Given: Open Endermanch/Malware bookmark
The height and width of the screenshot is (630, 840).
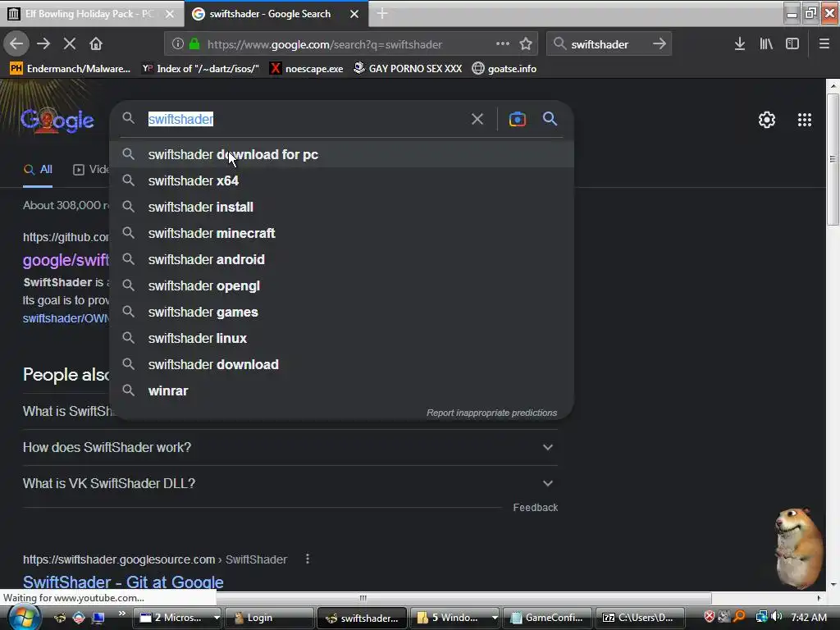Looking at the screenshot, I should click(x=71, y=69).
